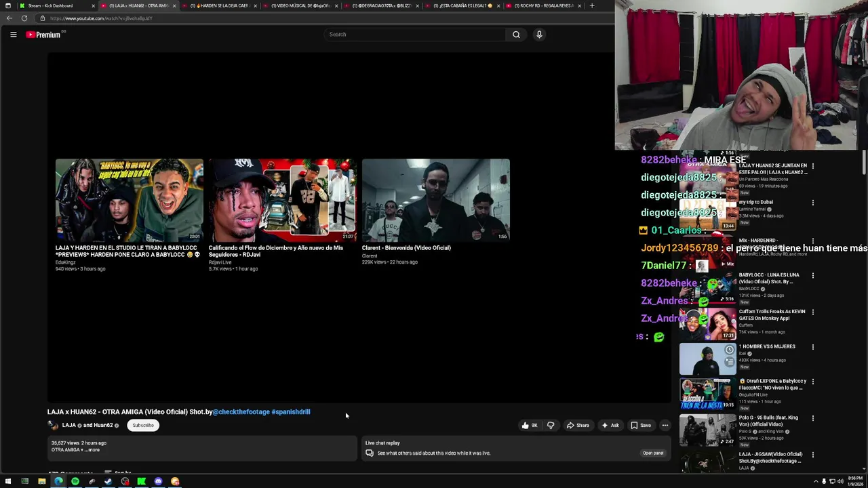This screenshot has height=488, width=868.
Task: Dislike the video with thumbs-down
Action: point(551,426)
